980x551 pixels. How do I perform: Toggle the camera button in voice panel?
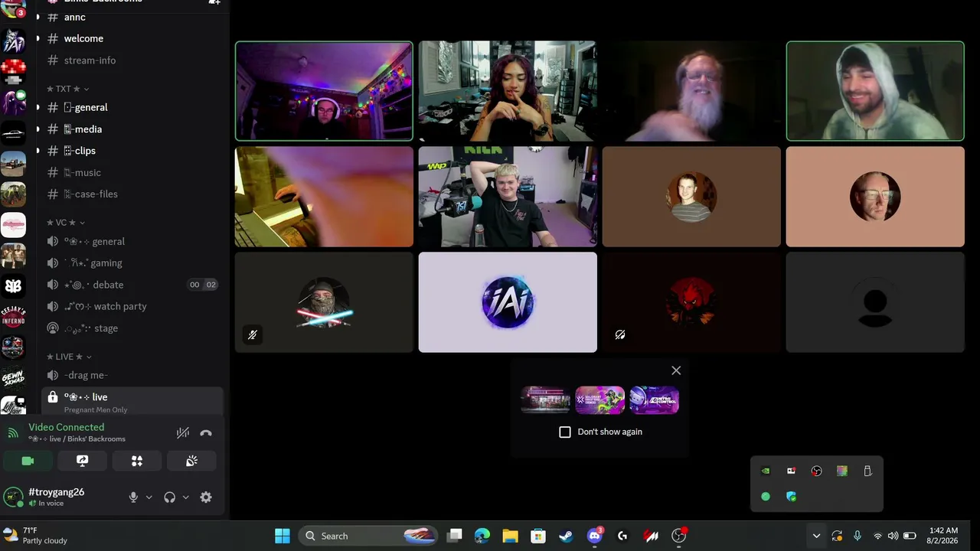coord(28,461)
